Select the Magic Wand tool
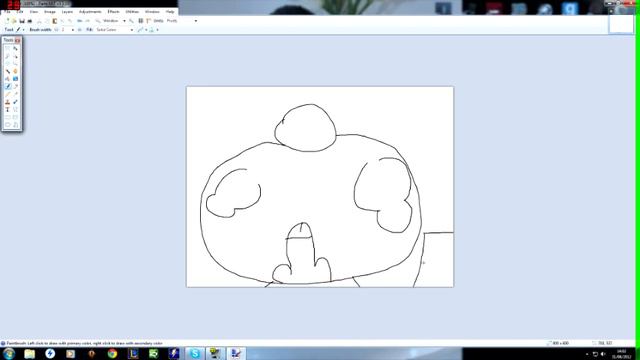The image size is (640, 360). point(8,71)
